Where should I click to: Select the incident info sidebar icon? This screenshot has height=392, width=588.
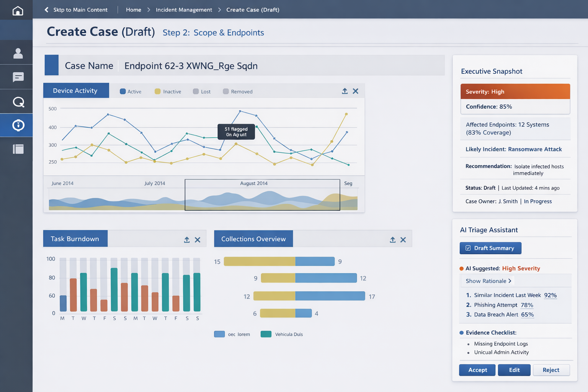[18, 125]
